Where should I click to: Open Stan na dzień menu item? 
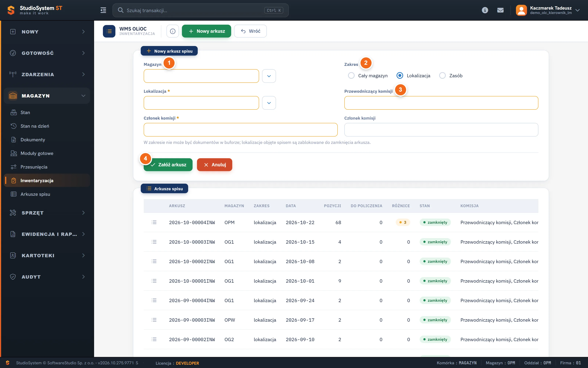47,126
